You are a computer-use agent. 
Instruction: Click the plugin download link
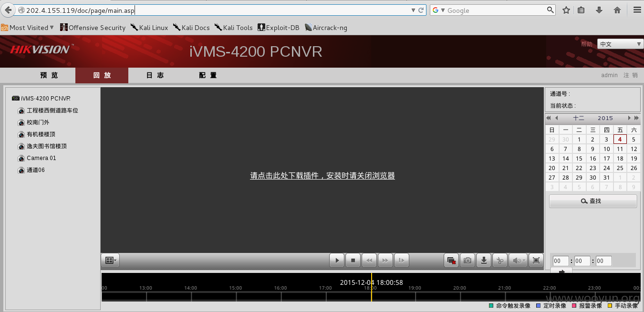(x=322, y=176)
